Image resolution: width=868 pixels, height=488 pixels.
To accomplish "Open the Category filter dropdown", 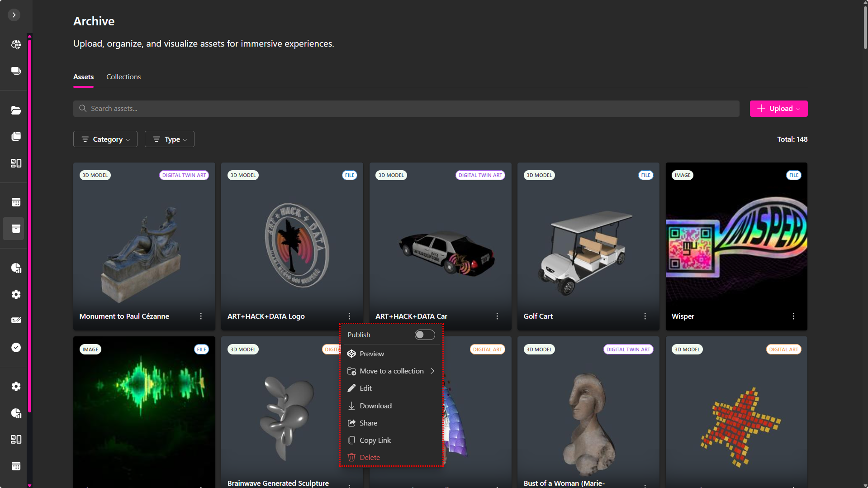I will (105, 139).
